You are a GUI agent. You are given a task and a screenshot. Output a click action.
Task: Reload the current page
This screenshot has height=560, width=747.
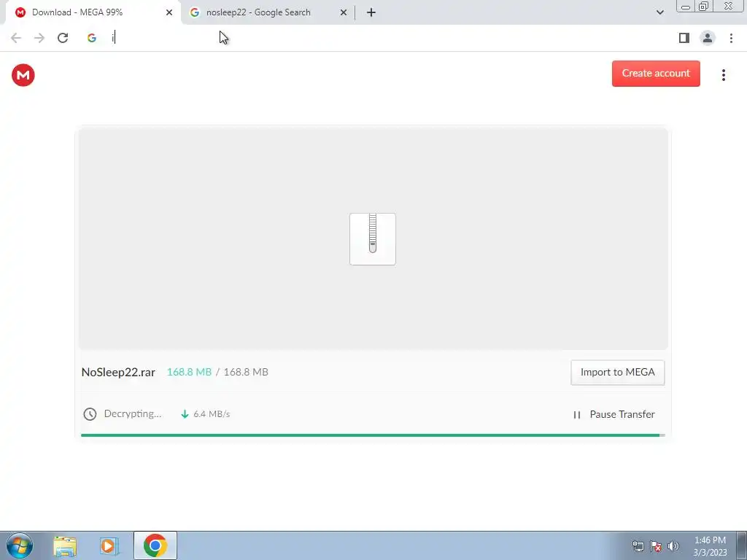click(x=63, y=38)
